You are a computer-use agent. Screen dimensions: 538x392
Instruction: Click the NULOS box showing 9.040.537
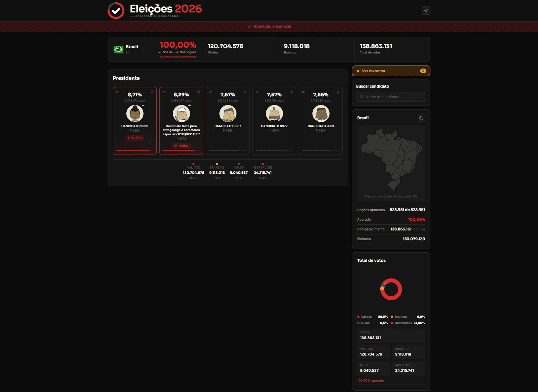pos(374,368)
